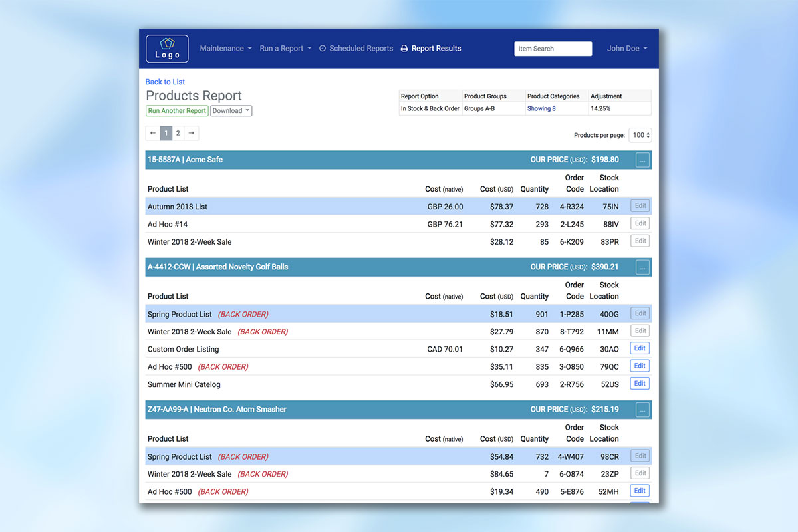The image size is (798, 532).
Task: Edit Ad Hoc #500 row with code 5-E876
Action: (x=640, y=491)
